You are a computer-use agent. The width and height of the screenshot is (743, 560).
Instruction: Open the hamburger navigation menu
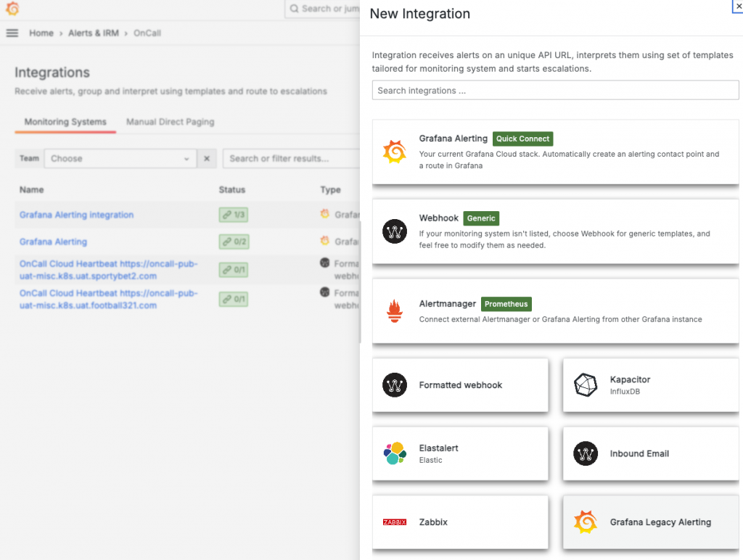click(x=12, y=33)
